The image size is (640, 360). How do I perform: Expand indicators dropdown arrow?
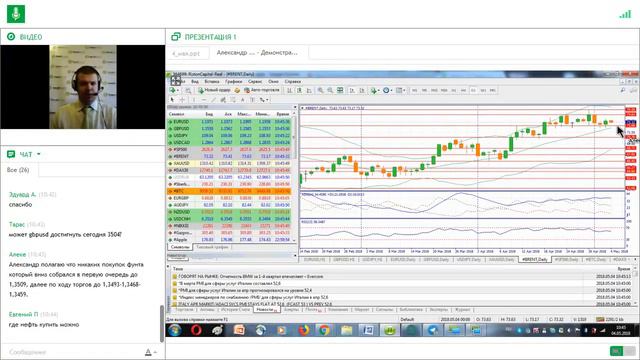coord(379,90)
